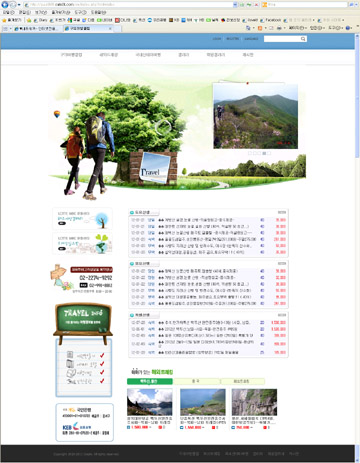Screen dimensions: 360x463
Task: Click the browser Forward arrow button
Action: tap(13, 5)
